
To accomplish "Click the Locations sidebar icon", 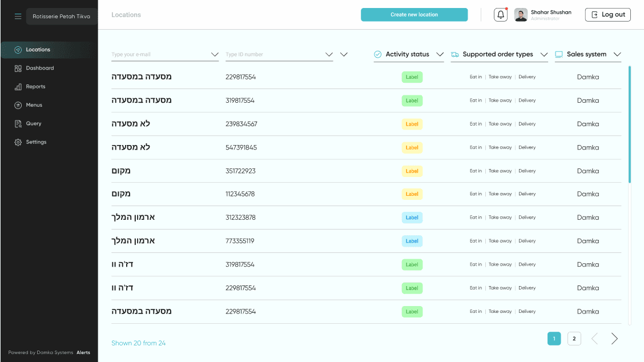I will 18,50.
